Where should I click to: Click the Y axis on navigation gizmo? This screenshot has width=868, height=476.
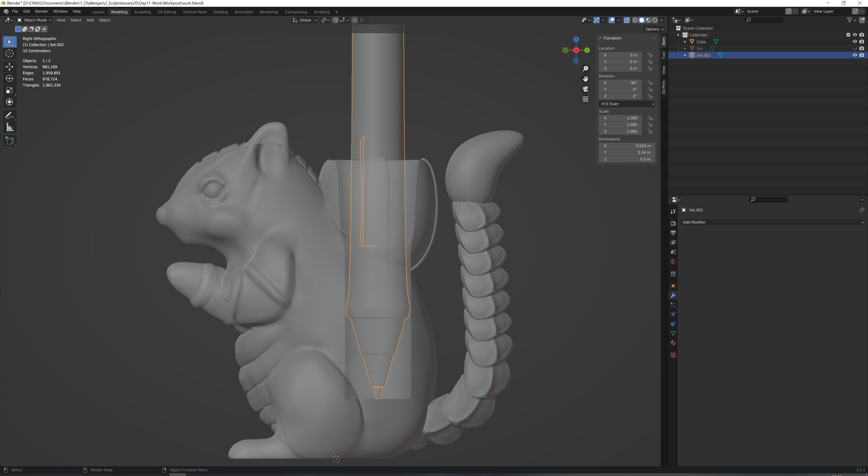coord(587,50)
